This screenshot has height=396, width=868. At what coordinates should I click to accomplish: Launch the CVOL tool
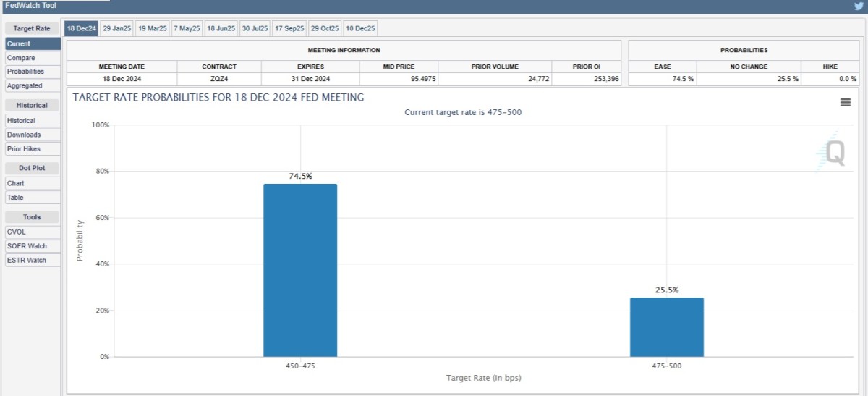[x=33, y=232]
